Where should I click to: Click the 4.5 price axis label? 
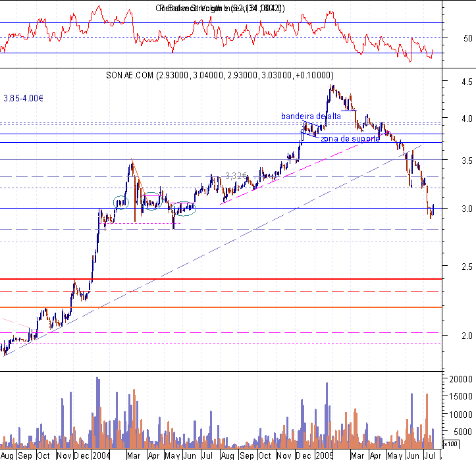click(x=467, y=82)
